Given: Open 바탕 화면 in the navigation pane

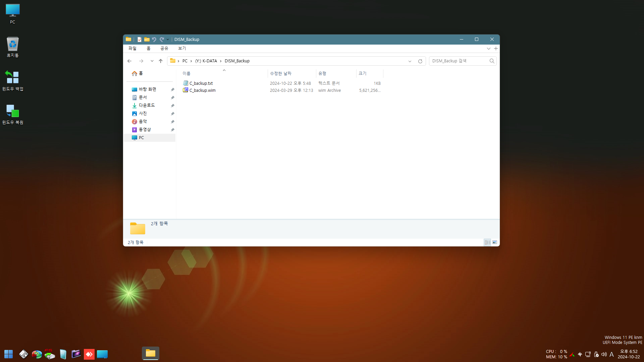Looking at the screenshot, I should click(147, 89).
